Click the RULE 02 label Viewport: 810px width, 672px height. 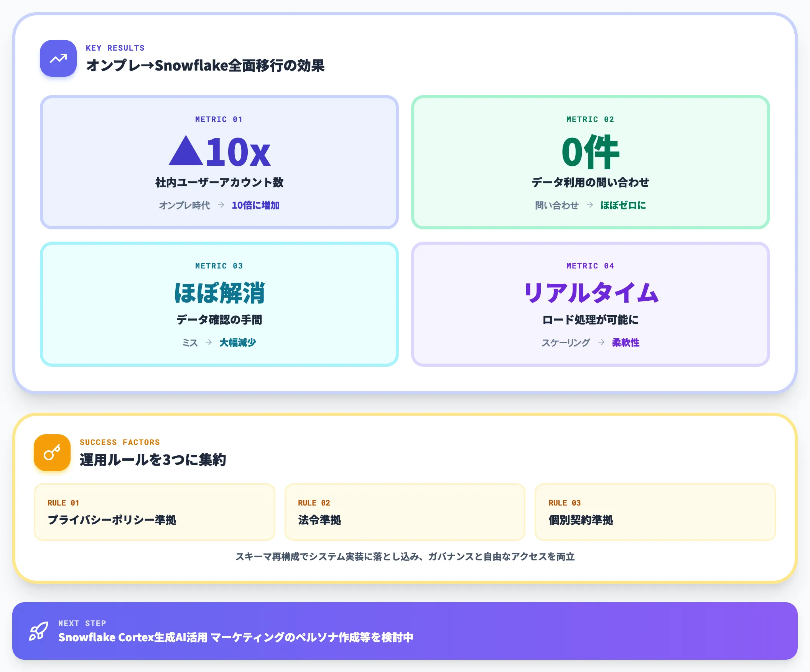click(x=314, y=502)
